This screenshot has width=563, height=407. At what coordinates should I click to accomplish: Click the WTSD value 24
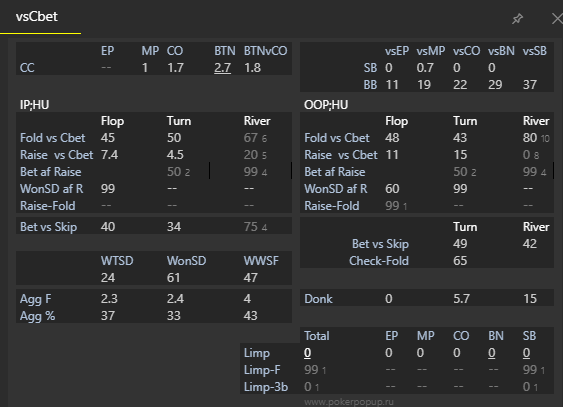108,278
